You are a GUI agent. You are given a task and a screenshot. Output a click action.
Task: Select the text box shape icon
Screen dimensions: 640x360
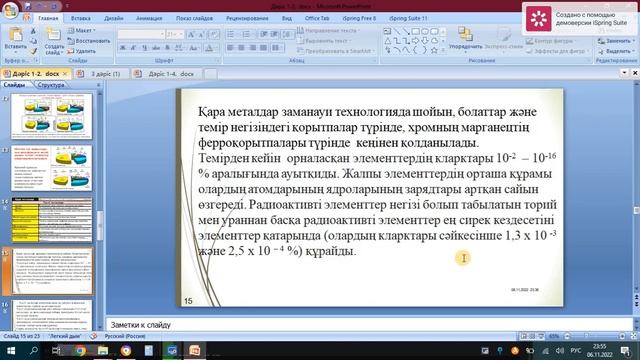pos(387,31)
